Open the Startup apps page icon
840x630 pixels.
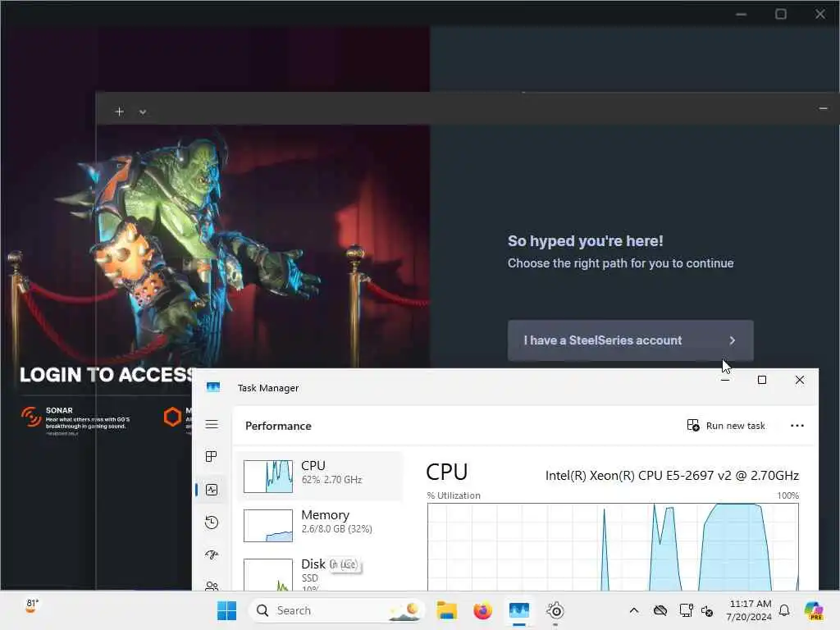click(212, 555)
